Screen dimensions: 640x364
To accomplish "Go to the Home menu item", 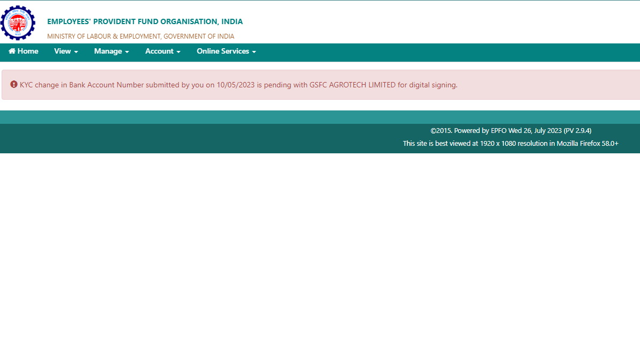I will coord(23,51).
